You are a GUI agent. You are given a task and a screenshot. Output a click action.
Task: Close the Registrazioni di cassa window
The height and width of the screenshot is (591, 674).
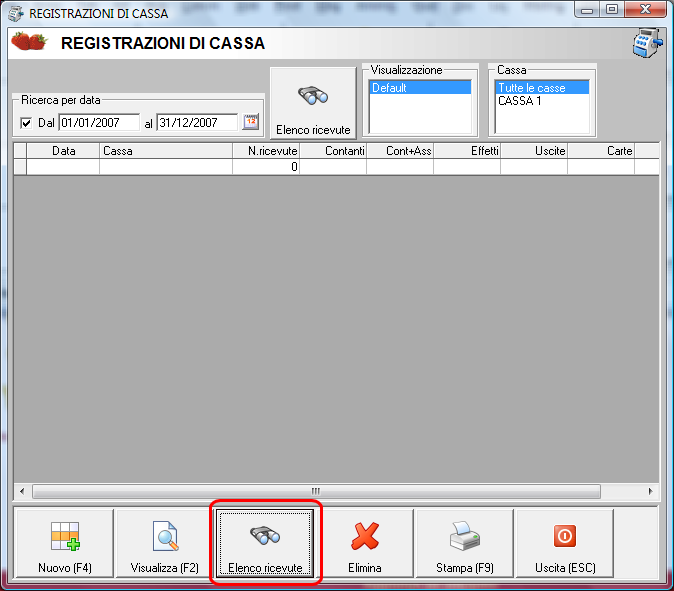(645, 9)
